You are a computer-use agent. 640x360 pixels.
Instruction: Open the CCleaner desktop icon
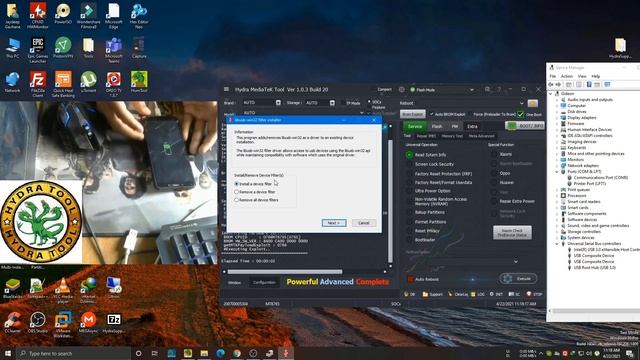(12, 322)
